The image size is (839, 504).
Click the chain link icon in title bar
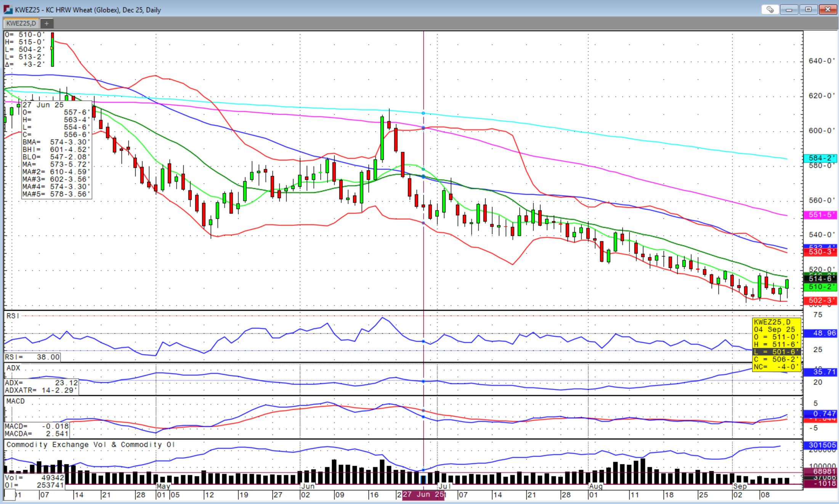(770, 10)
